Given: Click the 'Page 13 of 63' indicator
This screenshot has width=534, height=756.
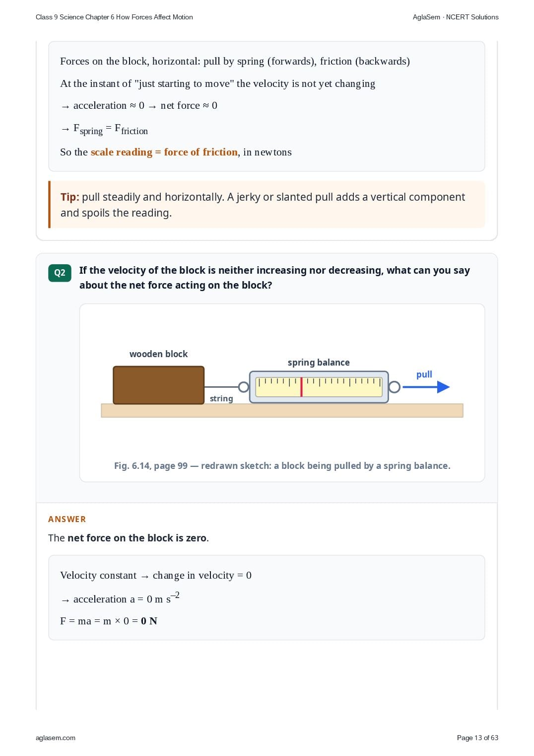Looking at the screenshot, I should click(477, 738).
